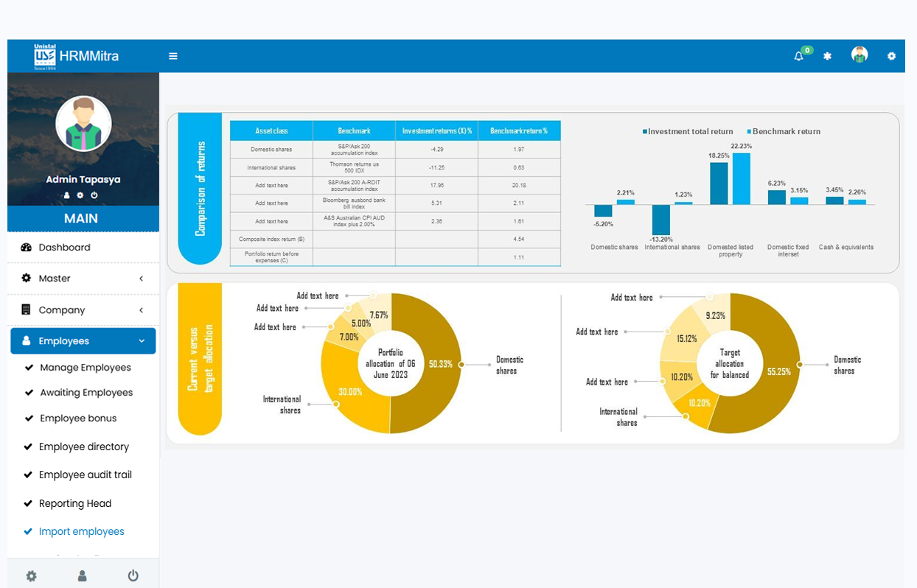Open Manage Employees submenu item
917x588 pixels.
[x=85, y=368]
